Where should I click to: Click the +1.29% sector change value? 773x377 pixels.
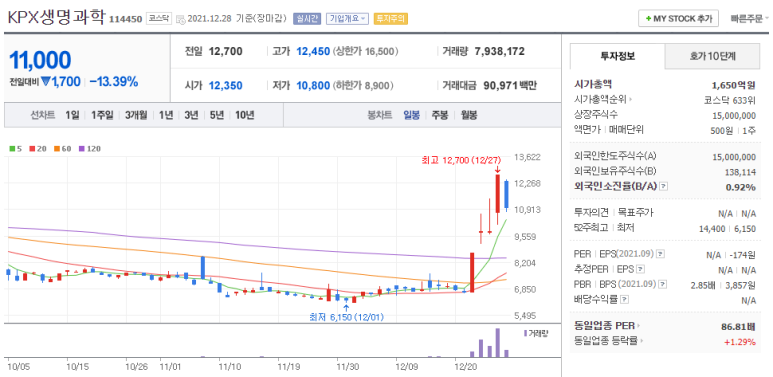(x=740, y=342)
